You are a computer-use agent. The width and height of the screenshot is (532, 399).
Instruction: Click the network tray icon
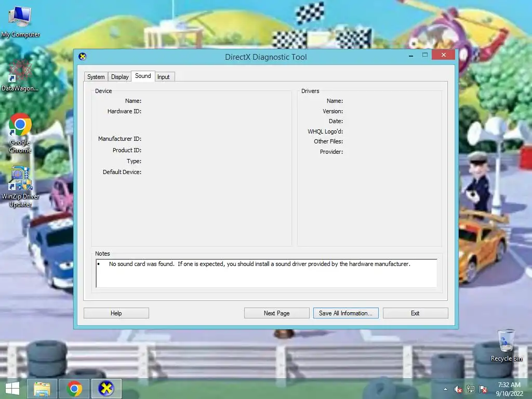[471, 389]
